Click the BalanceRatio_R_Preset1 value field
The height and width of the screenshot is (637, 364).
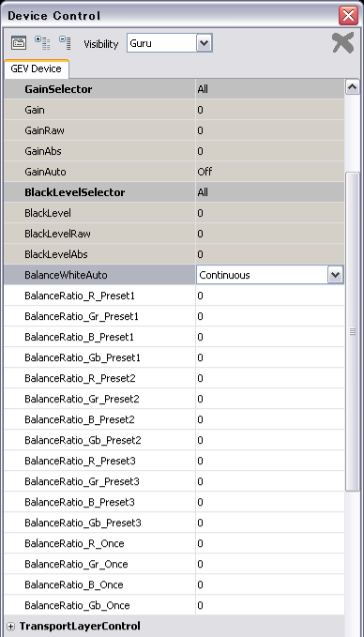click(270, 296)
